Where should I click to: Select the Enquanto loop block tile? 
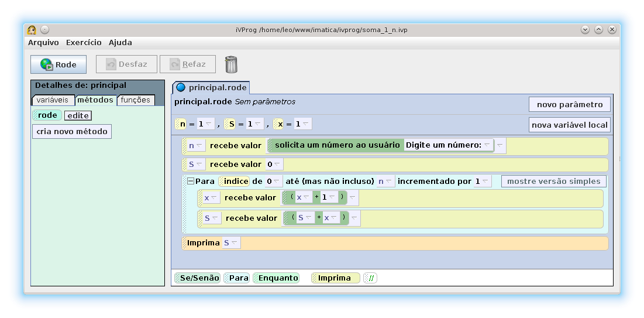(x=276, y=278)
